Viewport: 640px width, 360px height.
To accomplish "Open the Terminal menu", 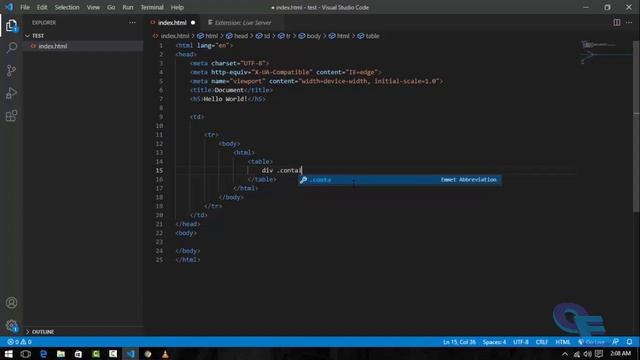I will point(152,7).
